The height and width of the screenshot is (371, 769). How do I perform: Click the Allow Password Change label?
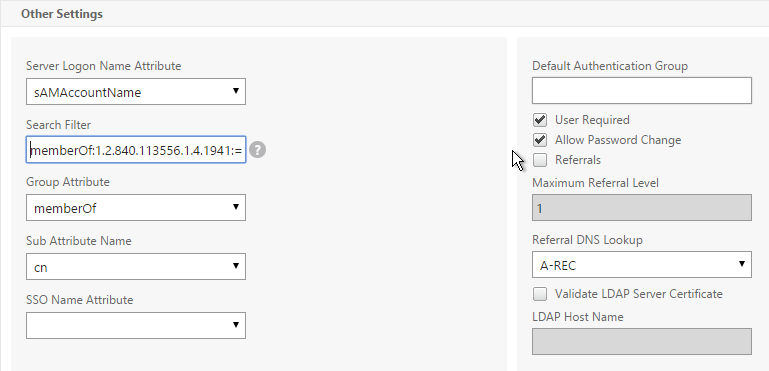tap(618, 140)
